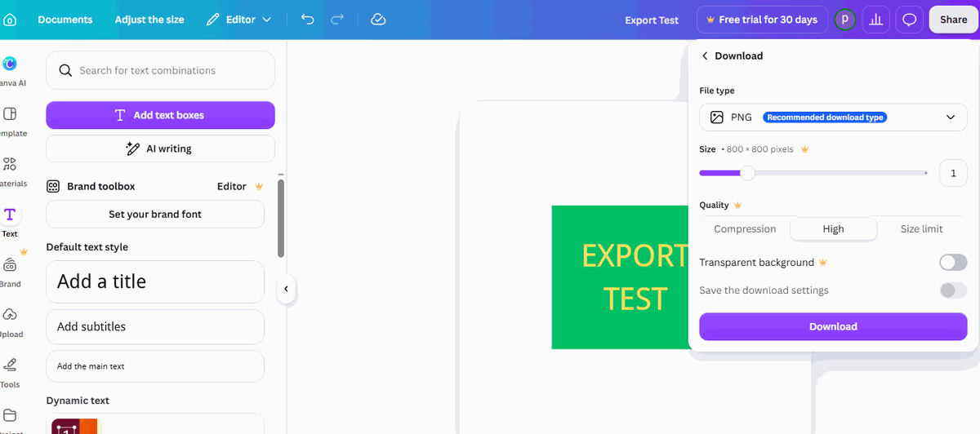Click the text panel scrollbar

tap(281, 218)
